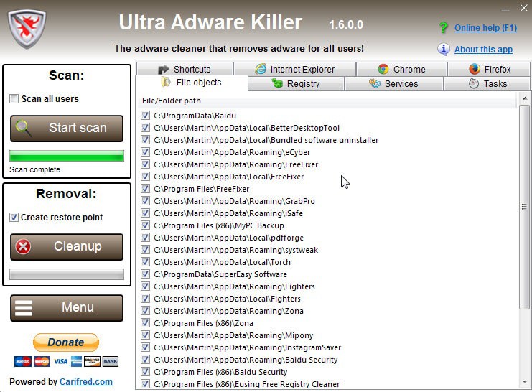Switch to the Chrome tab
The width and height of the screenshot is (532, 392).
point(402,69)
